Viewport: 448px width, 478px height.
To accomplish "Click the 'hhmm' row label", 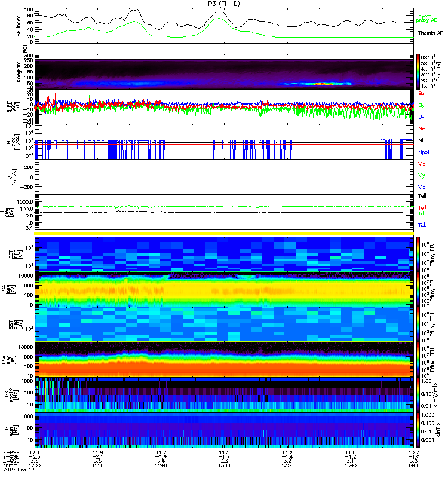I will click(10, 465).
